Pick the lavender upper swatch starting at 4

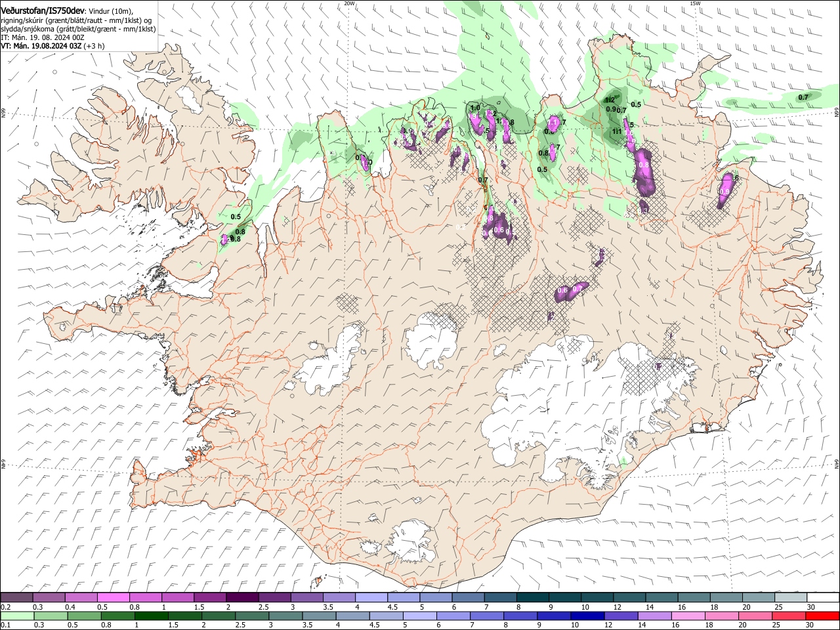(371, 597)
